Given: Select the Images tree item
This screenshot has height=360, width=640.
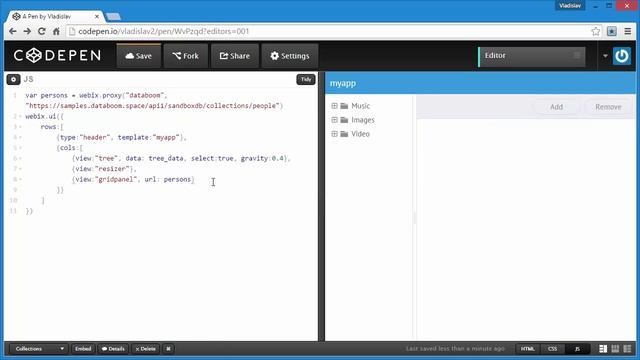Looking at the screenshot, I should (363, 120).
